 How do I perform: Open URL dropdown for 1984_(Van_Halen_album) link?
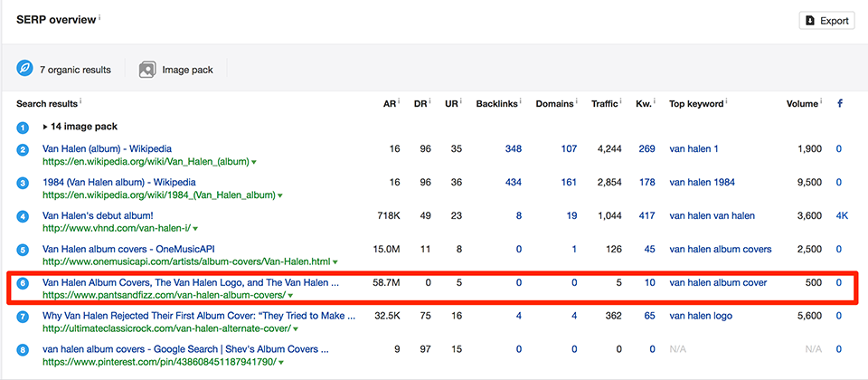click(x=280, y=196)
